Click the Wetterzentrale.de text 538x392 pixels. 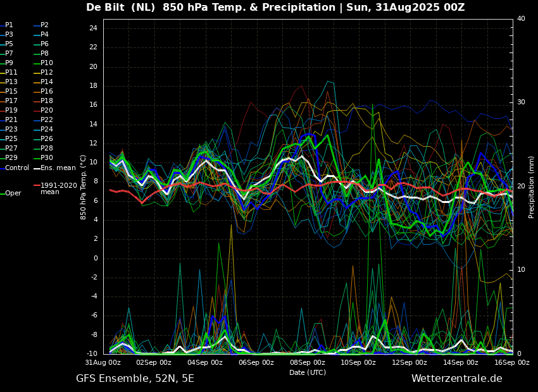456,379
